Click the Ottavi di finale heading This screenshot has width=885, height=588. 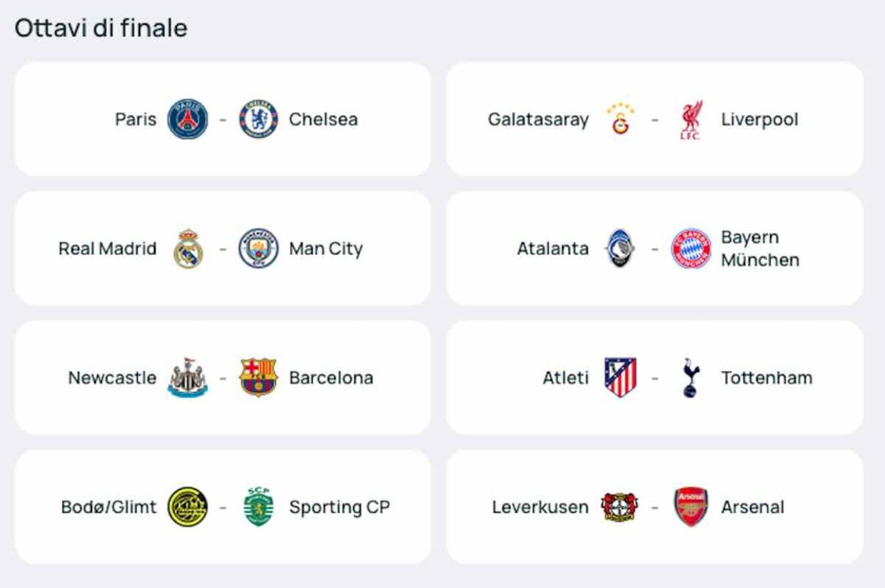pyautogui.click(x=101, y=28)
